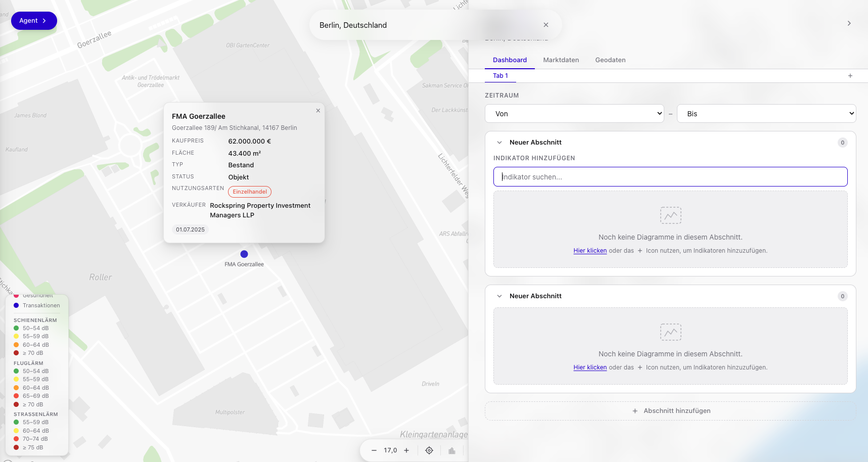Viewport: 868px width, 462px height.
Task: Click the chart placeholder icon in first section
Action: 670,215
